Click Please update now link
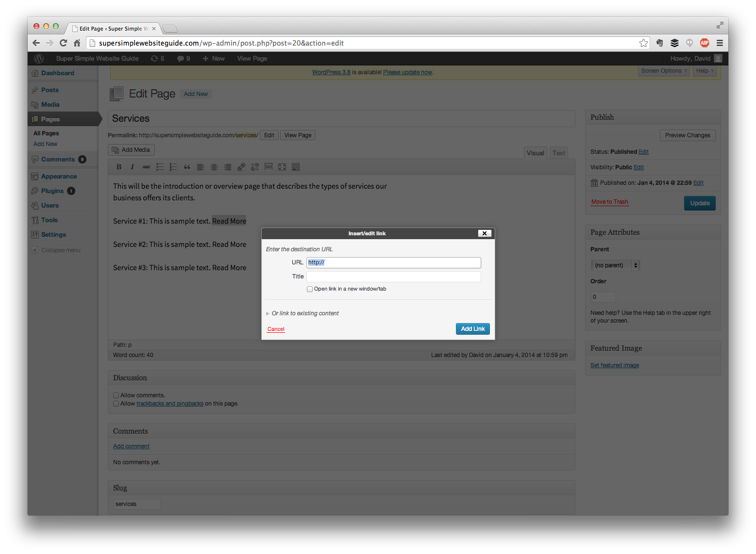 407,72
